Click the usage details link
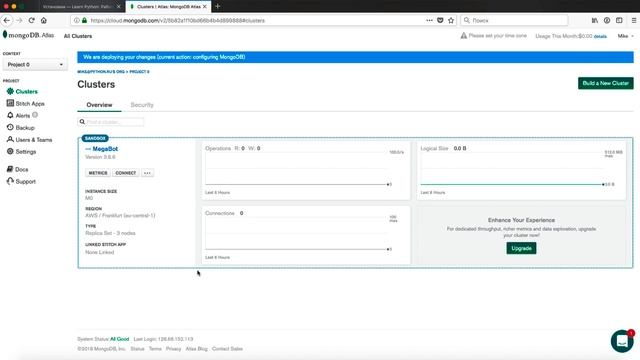The height and width of the screenshot is (360, 640). tap(600, 36)
